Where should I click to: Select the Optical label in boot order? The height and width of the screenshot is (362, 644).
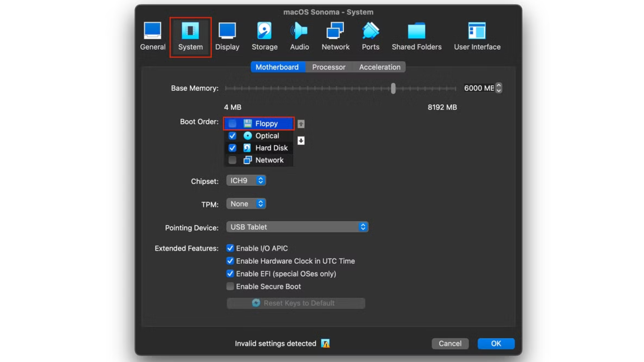[267, 136]
